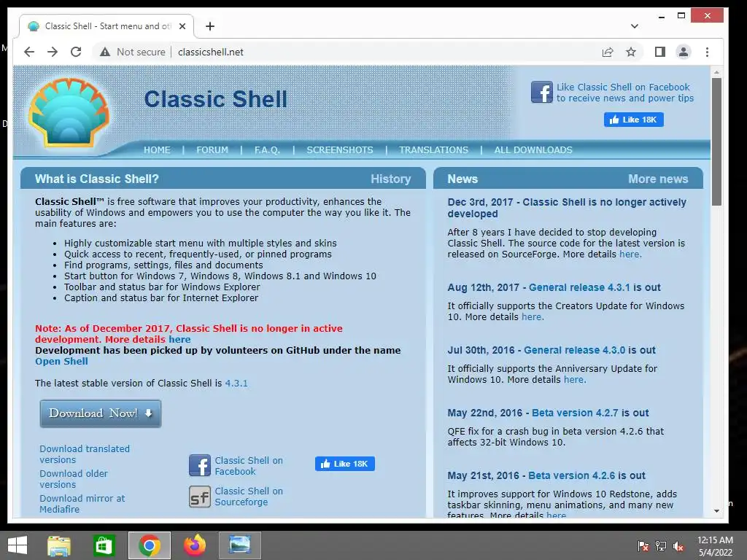Open the Chrome three-dot menu

click(x=707, y=52)
